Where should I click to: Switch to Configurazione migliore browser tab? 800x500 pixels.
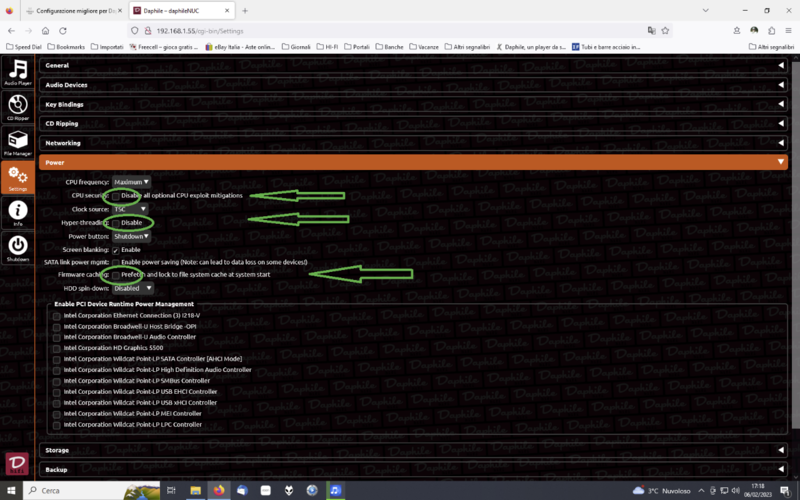pyautogui.click(x=70, y=10)
